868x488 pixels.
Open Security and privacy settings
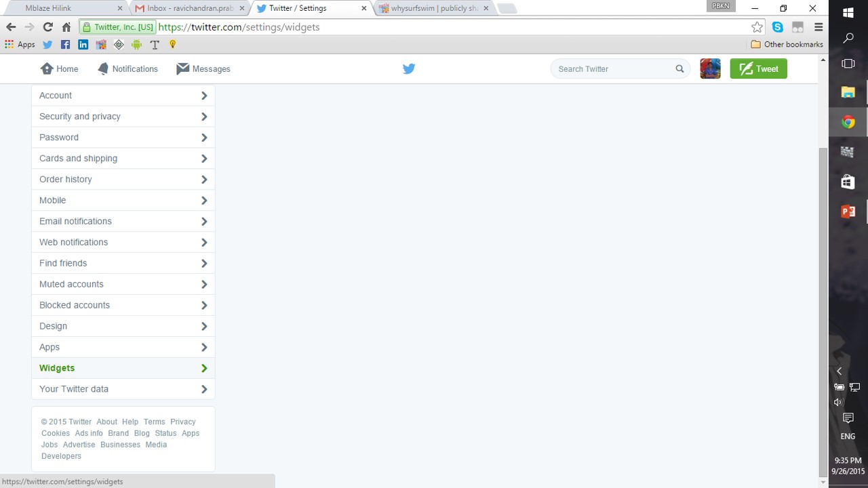click(80, 117)
